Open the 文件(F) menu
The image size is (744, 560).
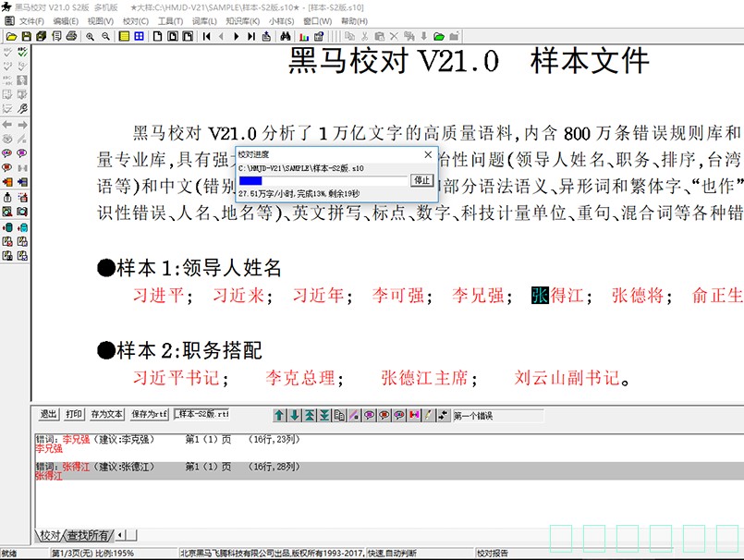[31, 21]
